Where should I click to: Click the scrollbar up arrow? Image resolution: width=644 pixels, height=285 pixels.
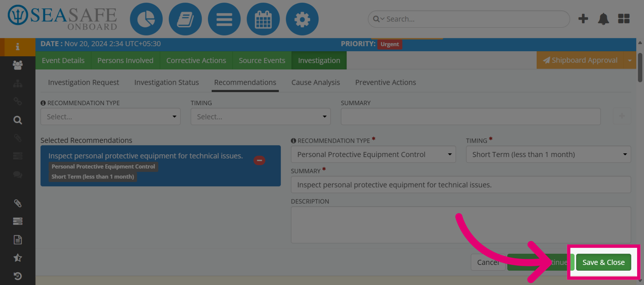click(x=640, y=43)
